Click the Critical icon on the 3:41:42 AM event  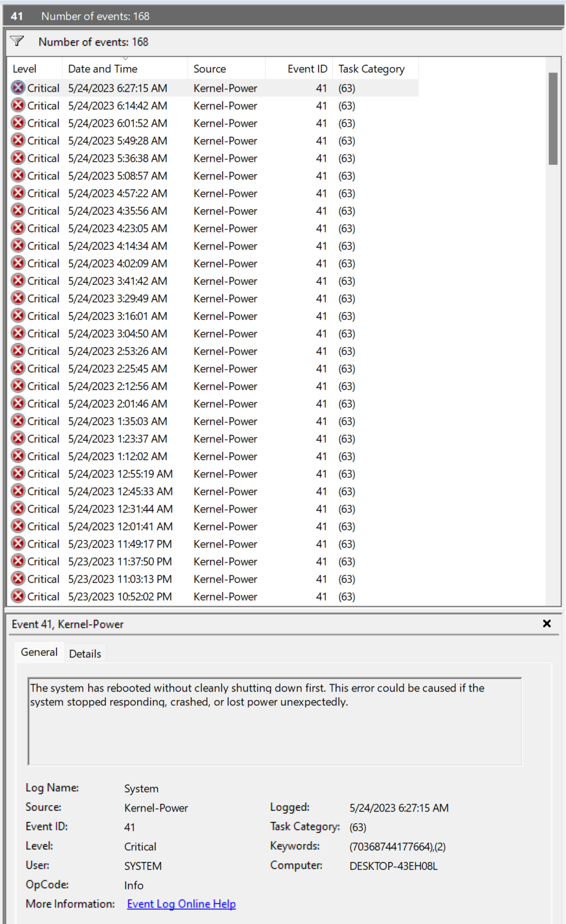click(18, 281)
